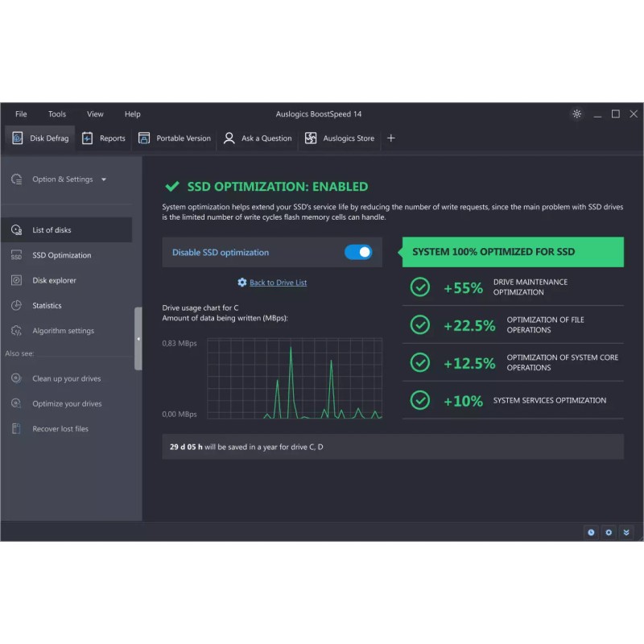Click the Recover lost files icon

click(x=16, y=429)
